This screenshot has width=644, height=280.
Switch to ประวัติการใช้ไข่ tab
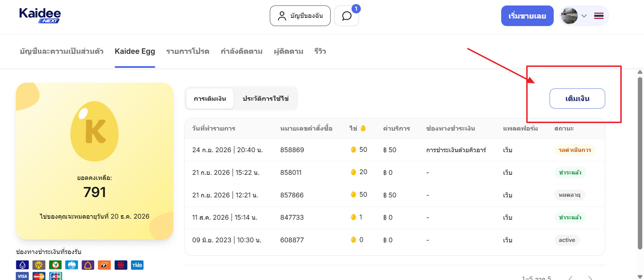(265, 99)
